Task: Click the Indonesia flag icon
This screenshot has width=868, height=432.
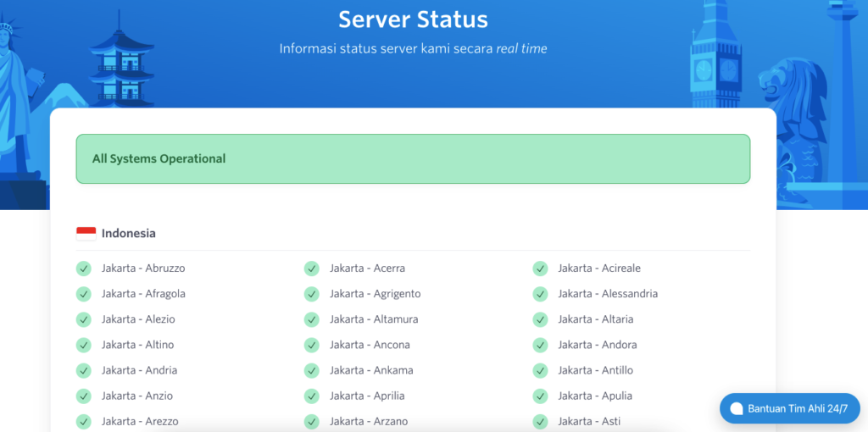Action: [86, 234]
